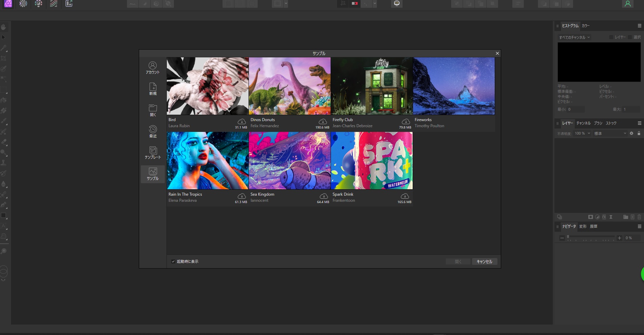Show recent files via 最近 icon
Viewport: 644px width, 335px height.
point(153,131)
